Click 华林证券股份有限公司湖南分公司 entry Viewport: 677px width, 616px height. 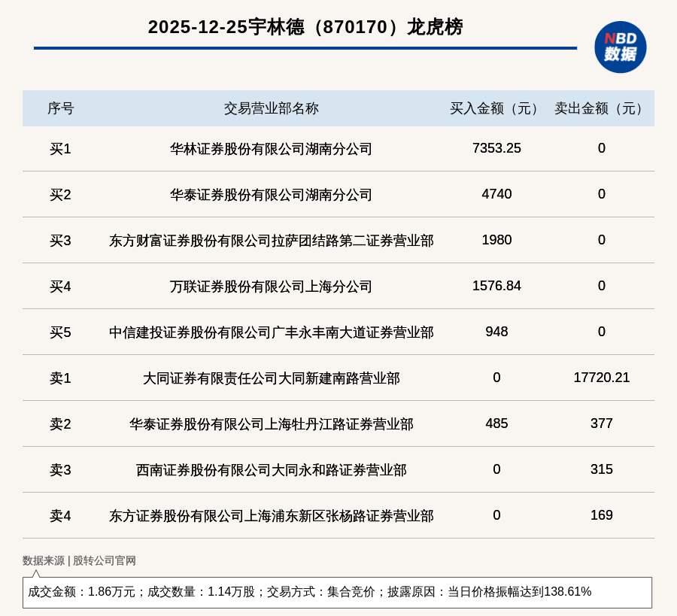pos(272,149)
